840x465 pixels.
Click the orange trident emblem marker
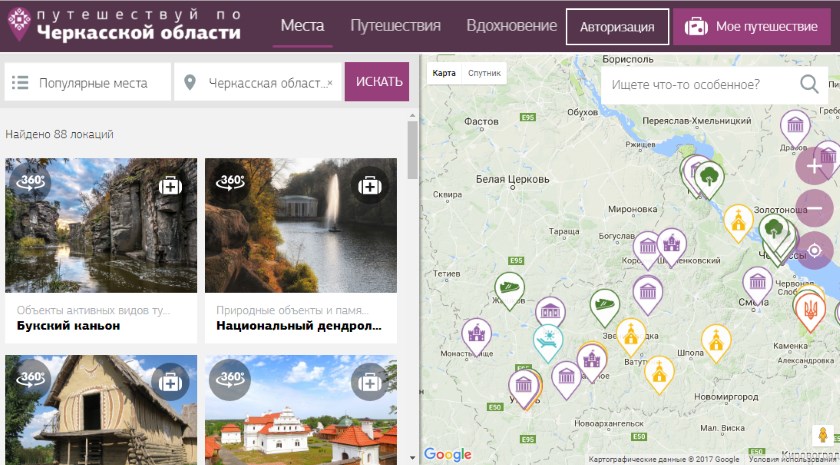[x=810, y=310]
